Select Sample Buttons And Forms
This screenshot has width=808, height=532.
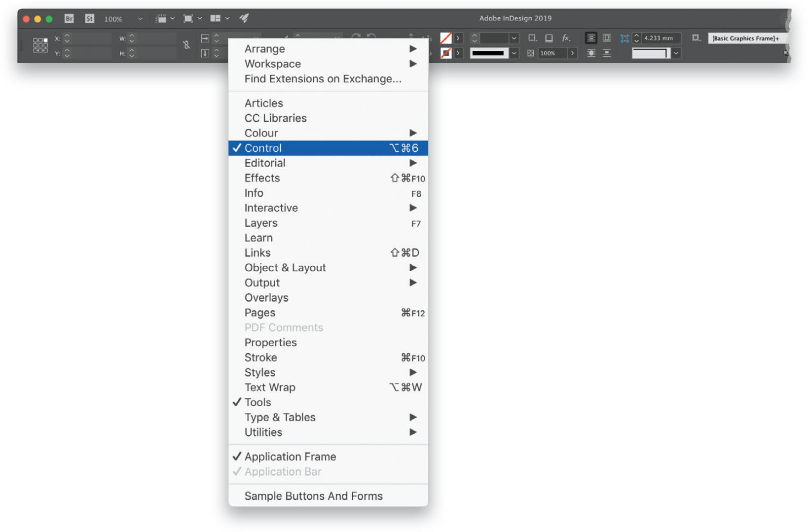coord(314,496)
